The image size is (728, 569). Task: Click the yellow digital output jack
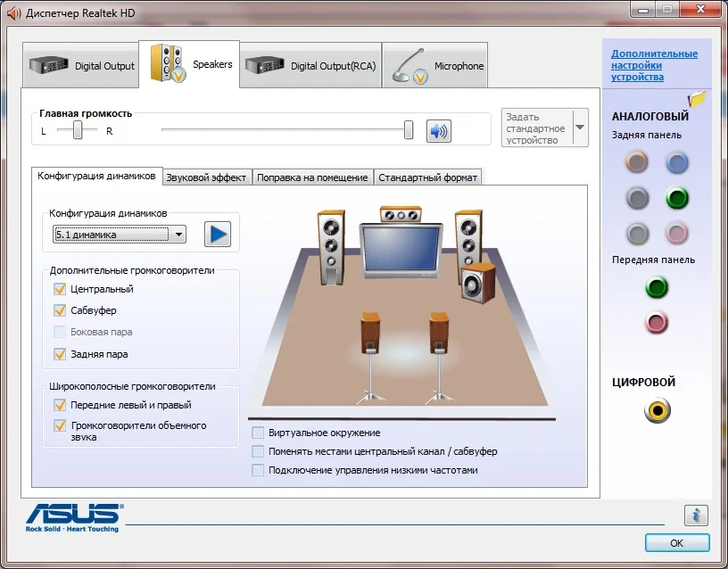click(657, 410)
